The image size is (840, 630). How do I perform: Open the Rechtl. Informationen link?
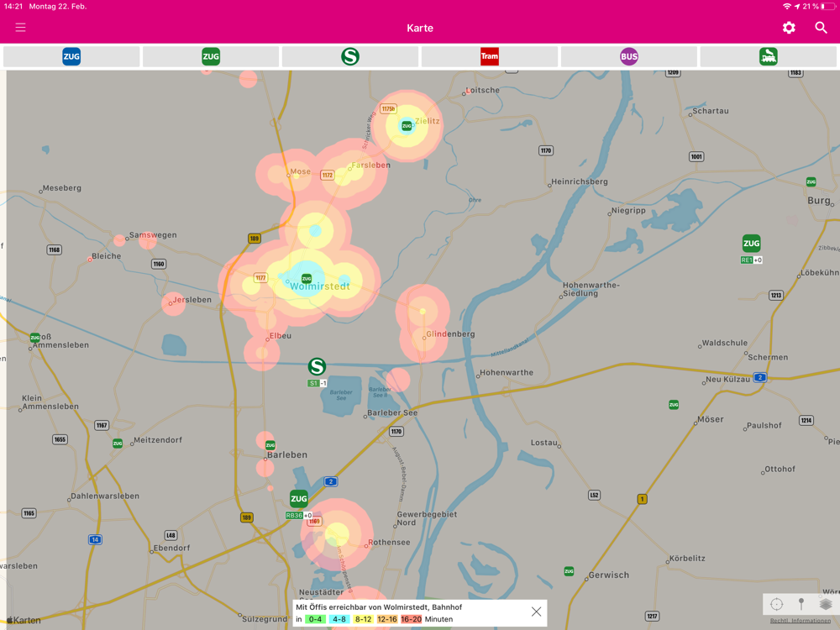click(801, 621)
